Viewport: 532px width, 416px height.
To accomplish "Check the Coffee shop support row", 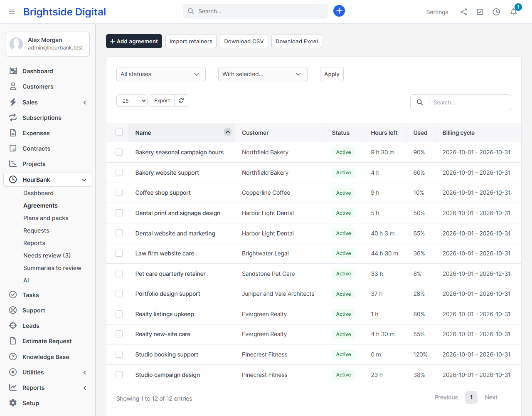I will [119, 193].
